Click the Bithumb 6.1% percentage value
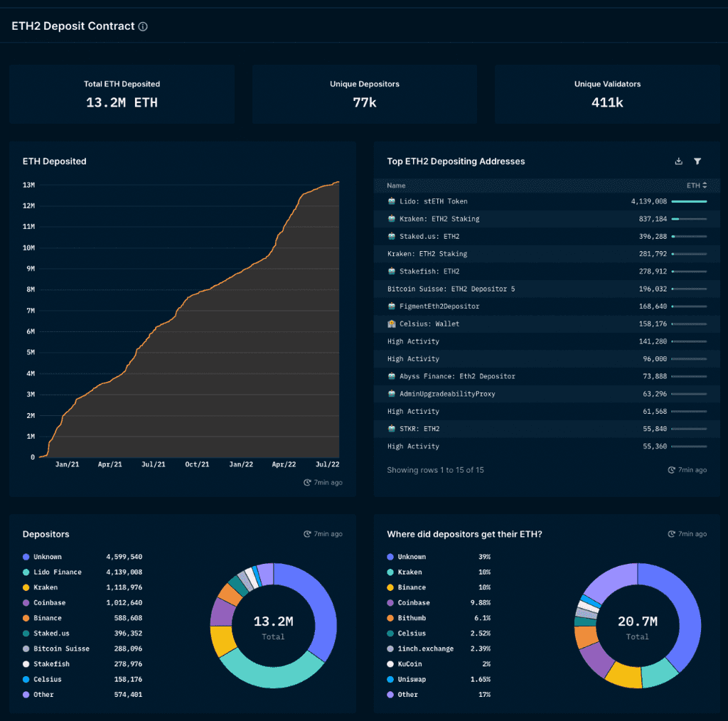Viewport: 728px width, 721px height. 483,618
